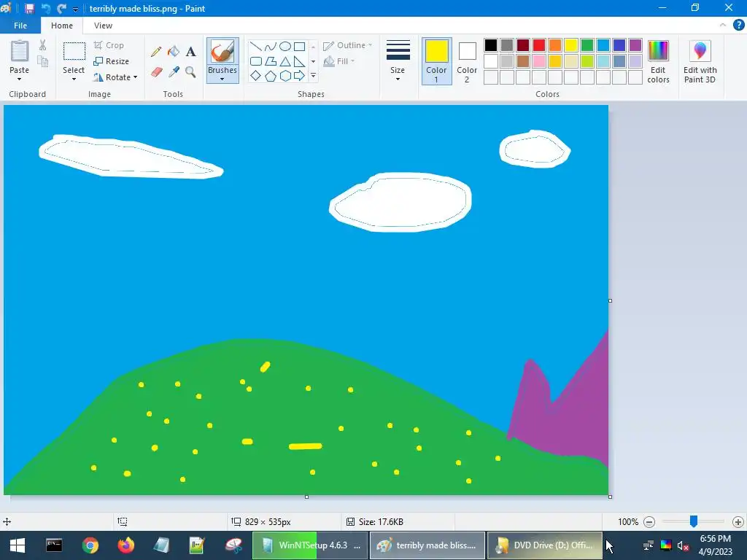Select the Magnifier tool
Viewport: 747px width, 560px height.
190,72
